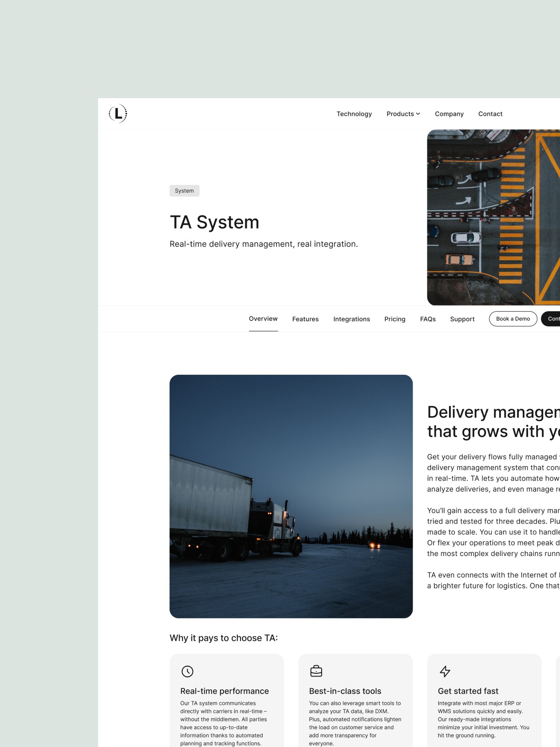The height and width of the screenshot is (747, 560).
Task: Click the Best-in-class tools card title
Action: pyautogui.click(x=345, y=691)
